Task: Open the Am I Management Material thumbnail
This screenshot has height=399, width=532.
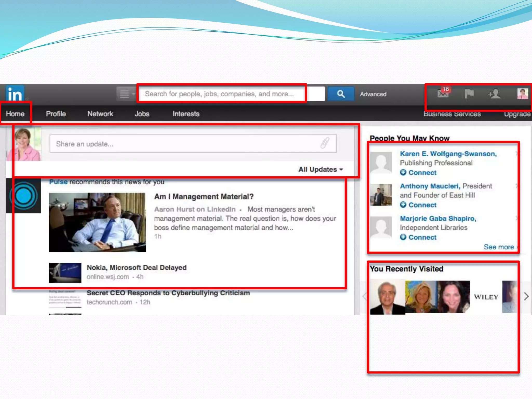Action: [97, 222]
